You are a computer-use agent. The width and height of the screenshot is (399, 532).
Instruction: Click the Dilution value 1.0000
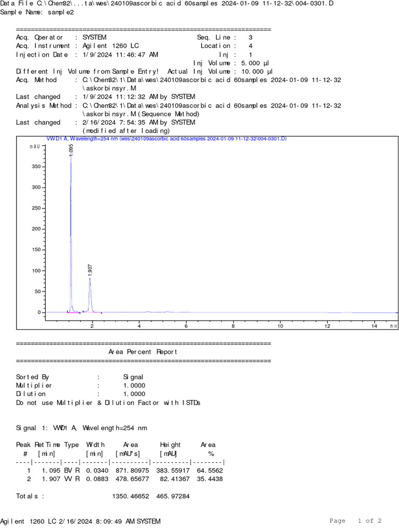pos(134,394)
